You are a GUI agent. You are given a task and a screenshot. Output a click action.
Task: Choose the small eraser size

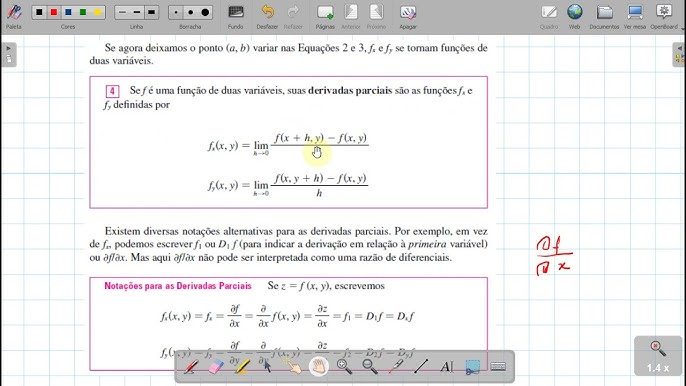pos(176,12)
